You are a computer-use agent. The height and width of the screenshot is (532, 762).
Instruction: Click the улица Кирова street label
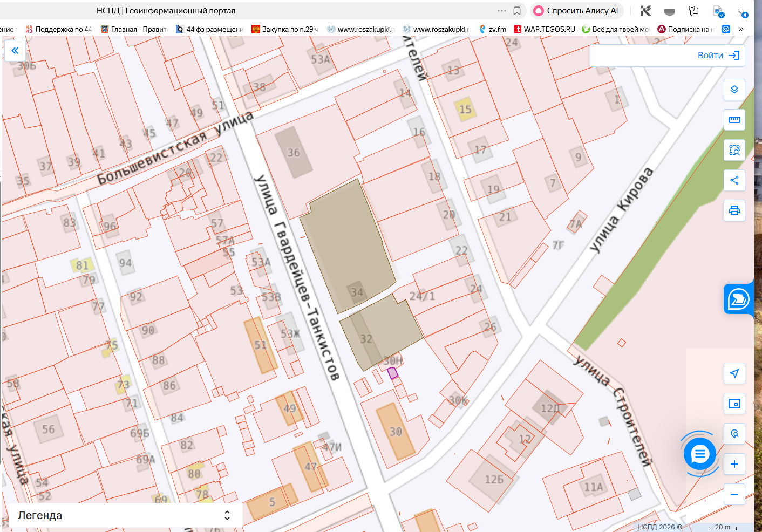(x=621, y=210)
